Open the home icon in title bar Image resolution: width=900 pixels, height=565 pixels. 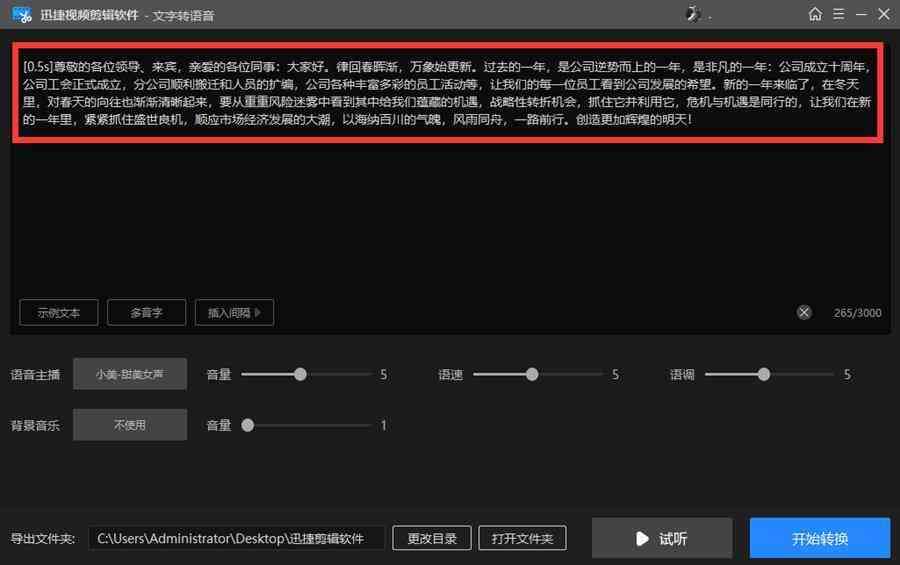pos(815,14)
